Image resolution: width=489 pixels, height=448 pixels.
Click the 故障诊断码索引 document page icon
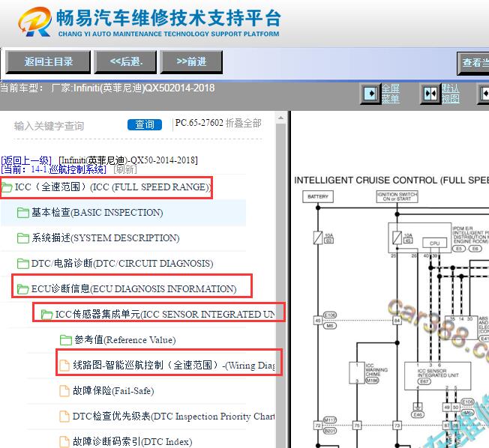point(64,442)
